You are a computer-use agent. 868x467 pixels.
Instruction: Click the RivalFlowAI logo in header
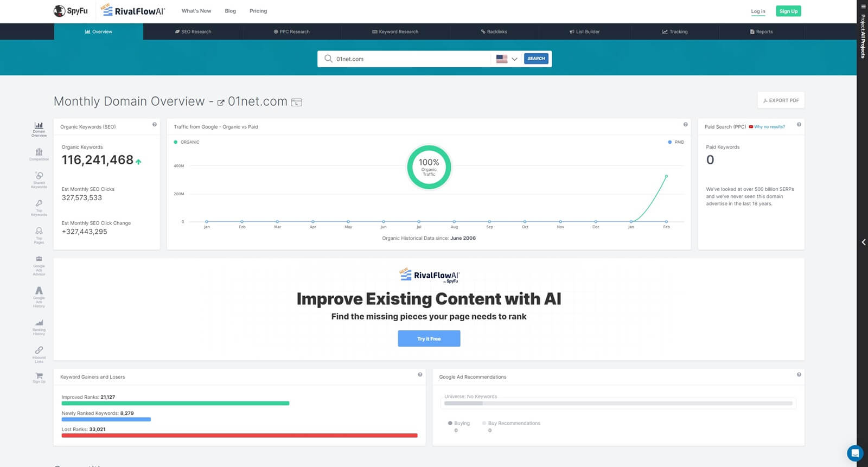[x=133, y=10]
